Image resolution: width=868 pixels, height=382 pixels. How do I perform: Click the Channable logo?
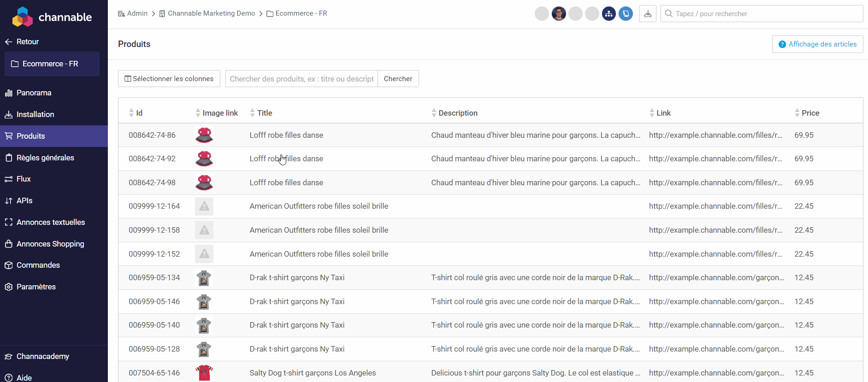(52, 17)
